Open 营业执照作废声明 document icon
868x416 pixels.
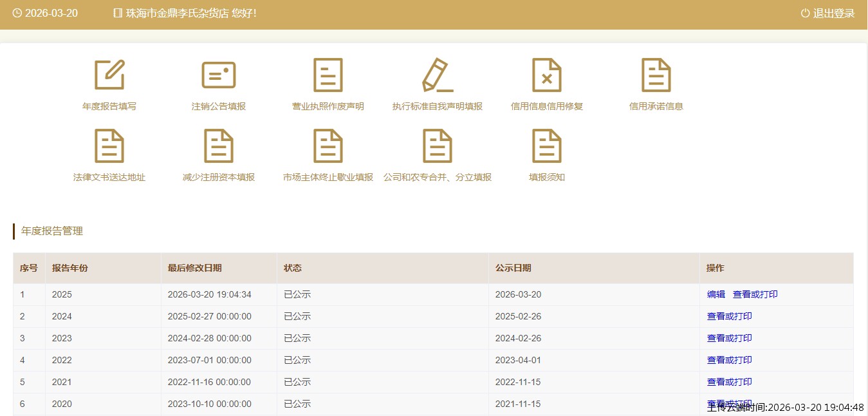tap(328, 75)
